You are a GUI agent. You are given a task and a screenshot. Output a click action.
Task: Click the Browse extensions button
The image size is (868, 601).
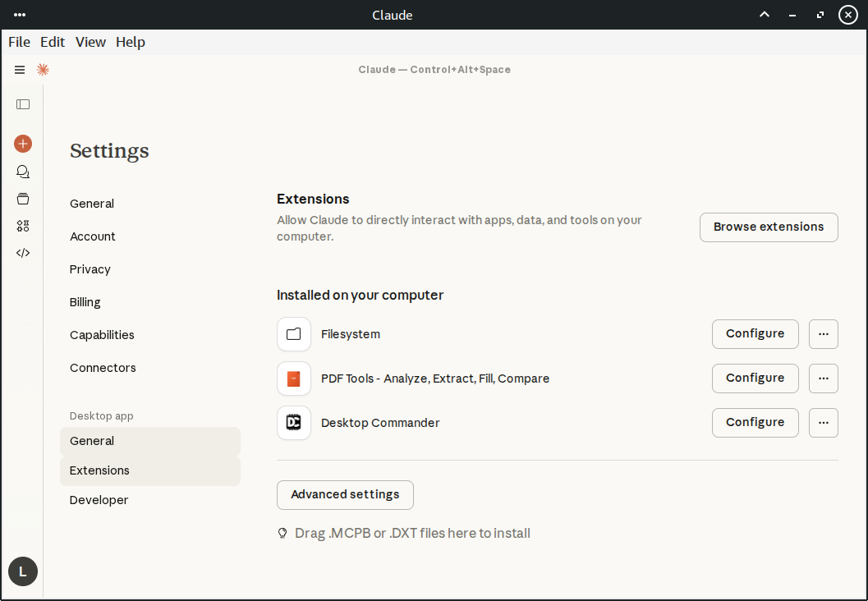pos(769,227)
